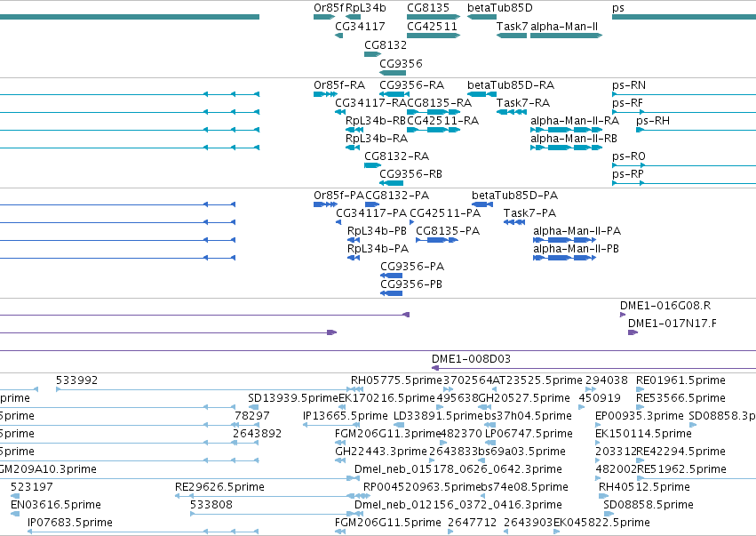Click the betaTub85D gene feature

[x=481, y=17]
